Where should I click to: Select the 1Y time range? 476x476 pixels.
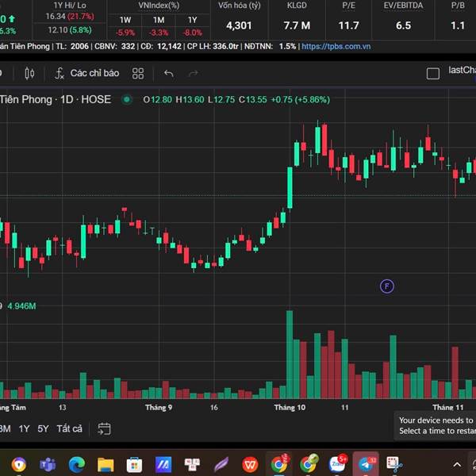click(25, 428)
